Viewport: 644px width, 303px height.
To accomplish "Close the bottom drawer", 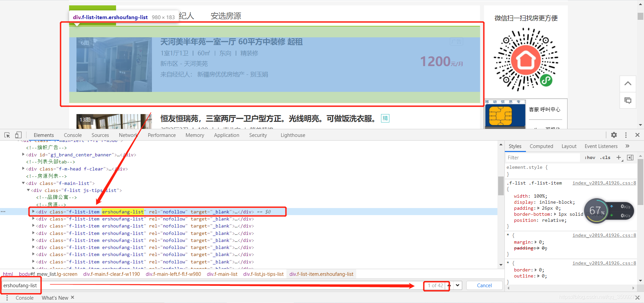I will (637, 297).
